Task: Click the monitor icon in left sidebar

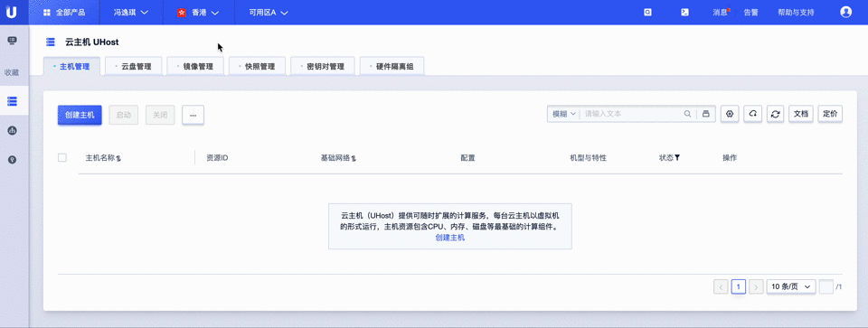Action: 12,41
